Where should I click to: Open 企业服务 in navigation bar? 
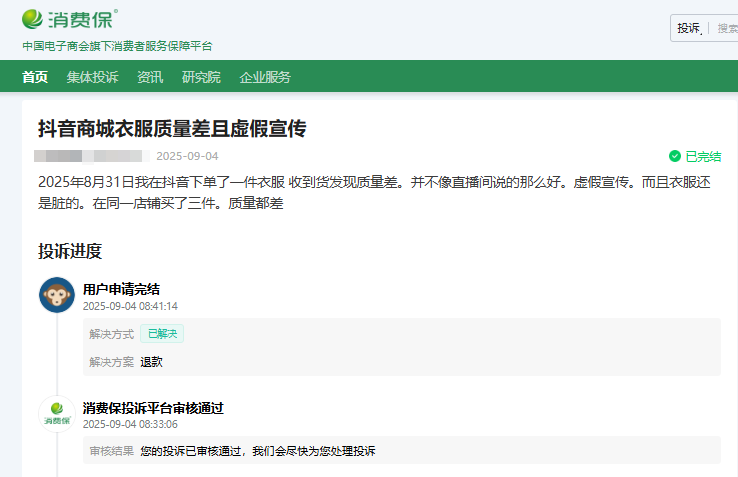click(265, 77)
